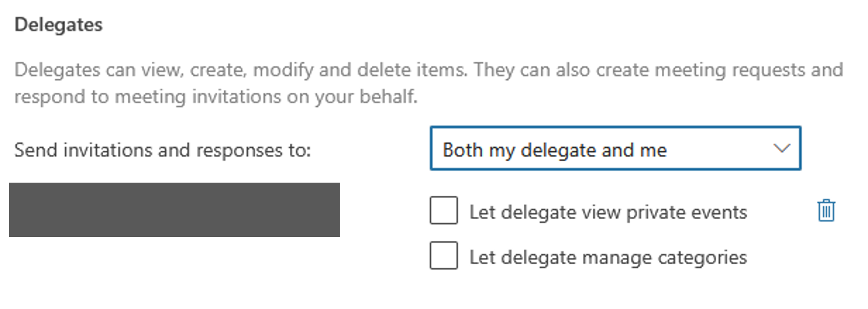Click the delegates description paragraph's first line
The image size is (868, 309).
(429, 70)
